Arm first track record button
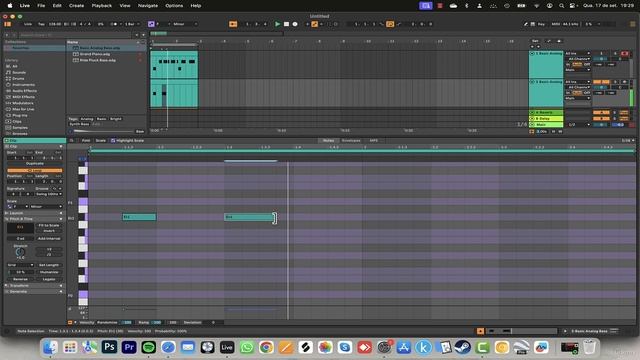This screenshot has width=640, height=360. pos(624,53)
